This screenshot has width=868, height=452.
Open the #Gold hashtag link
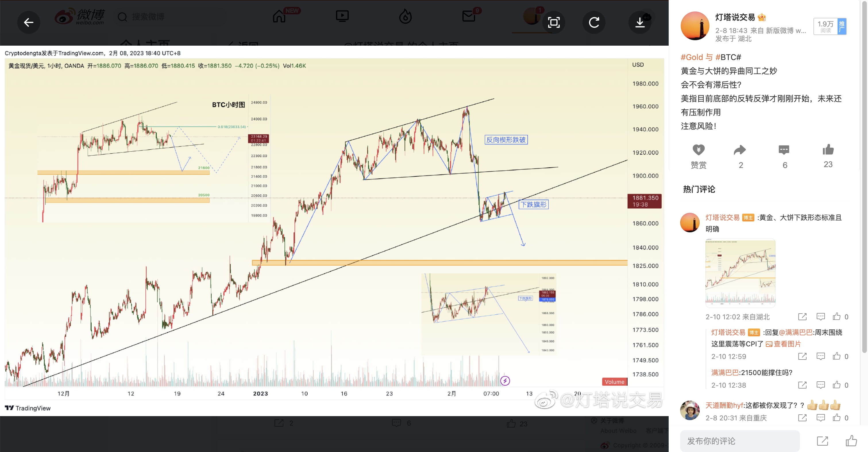point(692,57)
